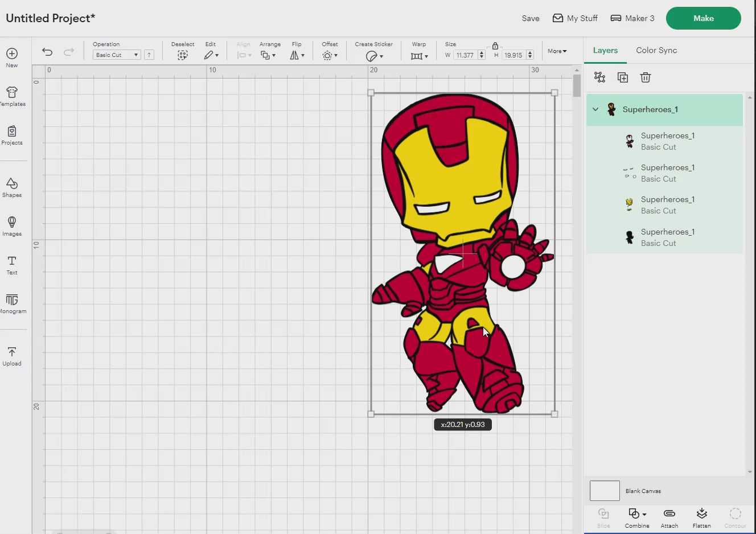Collapse the Superheroes_1 group chevron
The height and width of the screenshot is (534, 756).
[x=595, y=109]
